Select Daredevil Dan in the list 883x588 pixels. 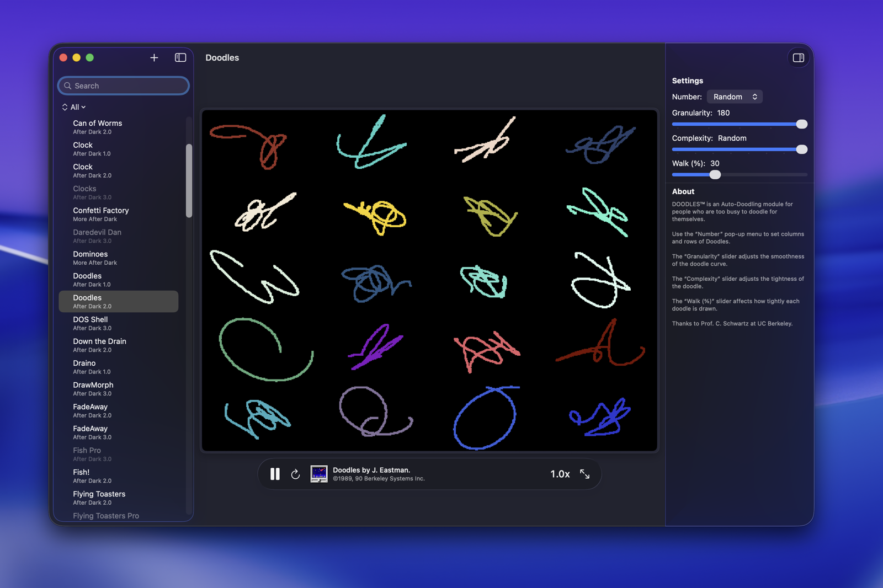coord(119,236)
